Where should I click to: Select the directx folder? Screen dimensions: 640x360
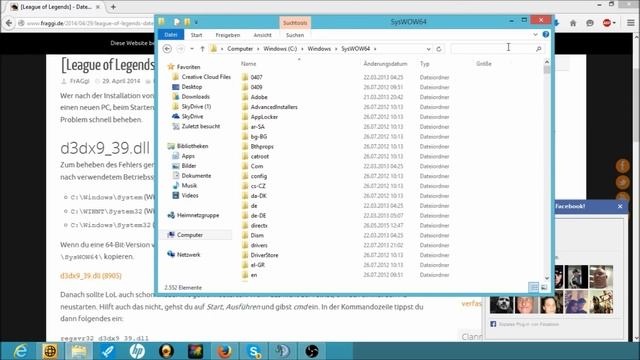[259, 226]
